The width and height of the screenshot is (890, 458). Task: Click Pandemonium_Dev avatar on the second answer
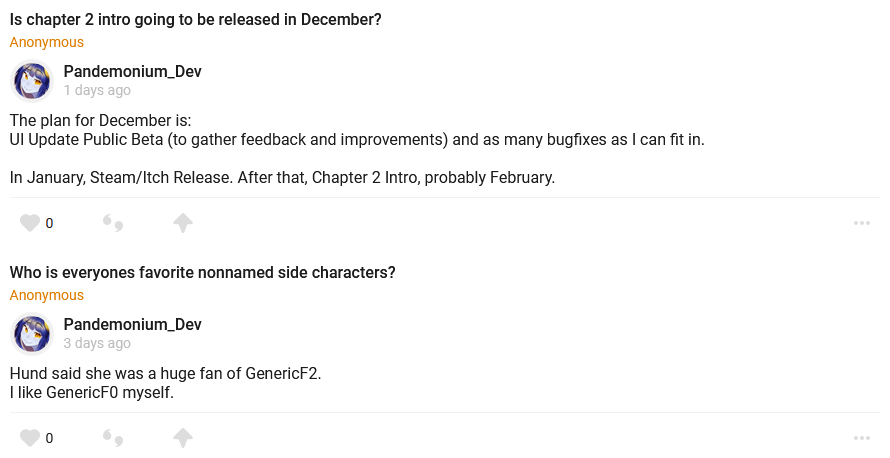click(32, 334)
